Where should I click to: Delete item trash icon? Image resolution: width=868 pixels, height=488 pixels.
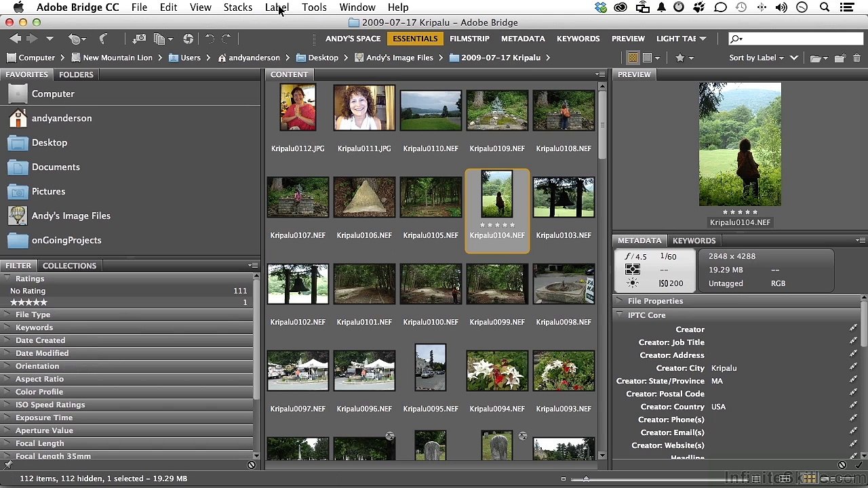(856, 58)
